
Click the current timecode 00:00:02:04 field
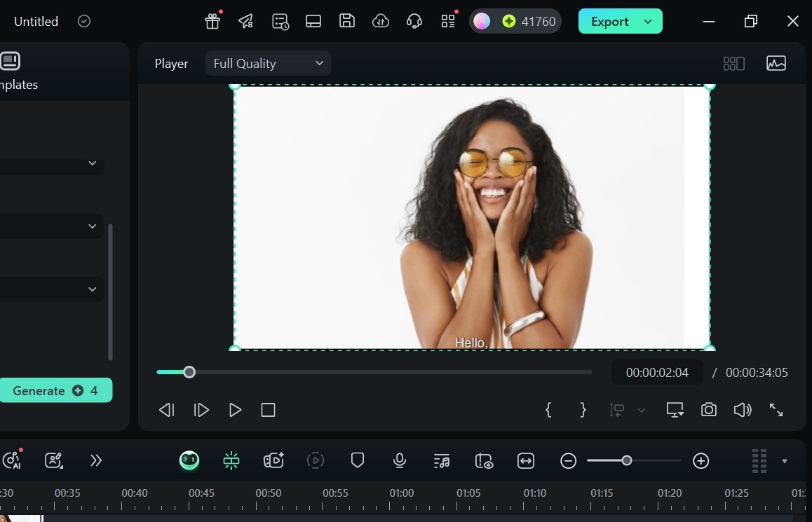657,373
